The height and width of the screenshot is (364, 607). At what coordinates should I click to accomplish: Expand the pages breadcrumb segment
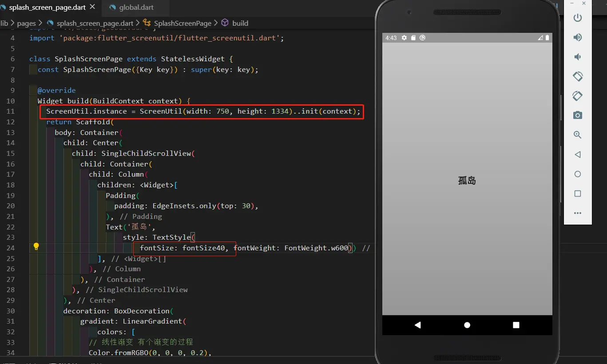pos(26,23)
